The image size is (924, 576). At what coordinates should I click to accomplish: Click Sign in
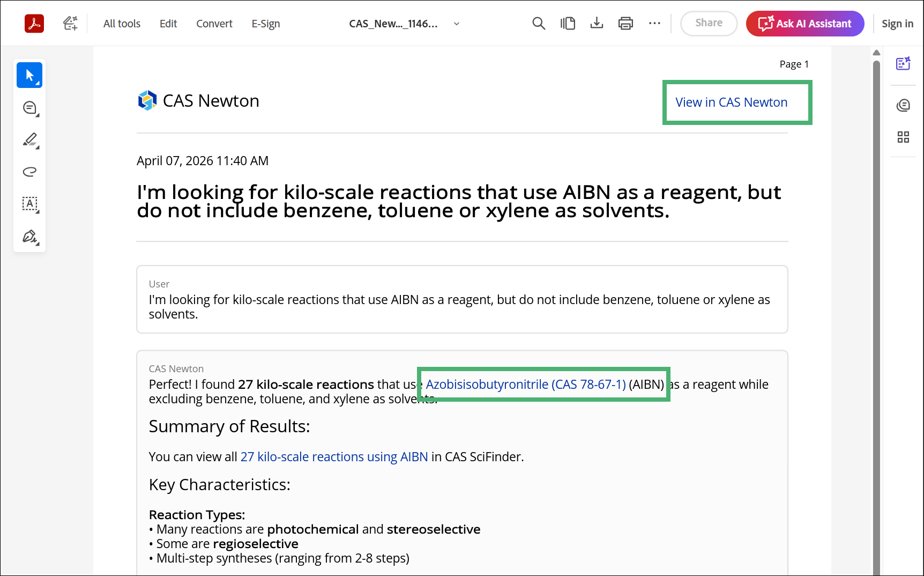pos(897,24)
